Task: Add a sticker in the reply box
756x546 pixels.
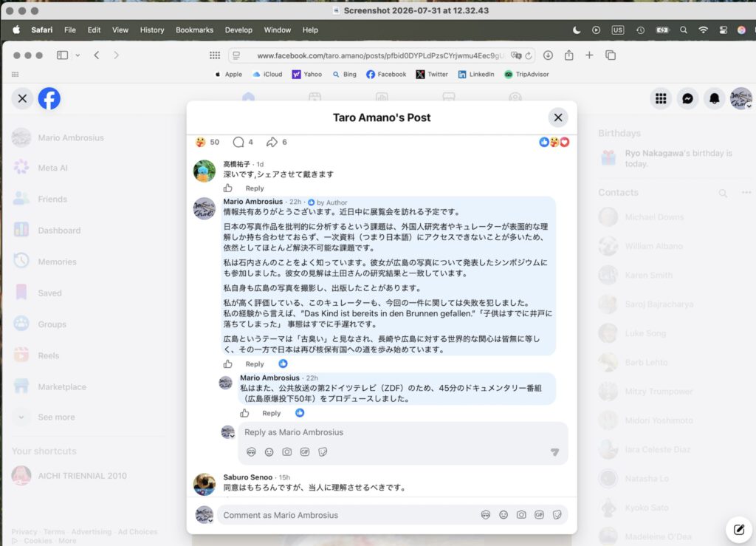Action: (323, 452)
